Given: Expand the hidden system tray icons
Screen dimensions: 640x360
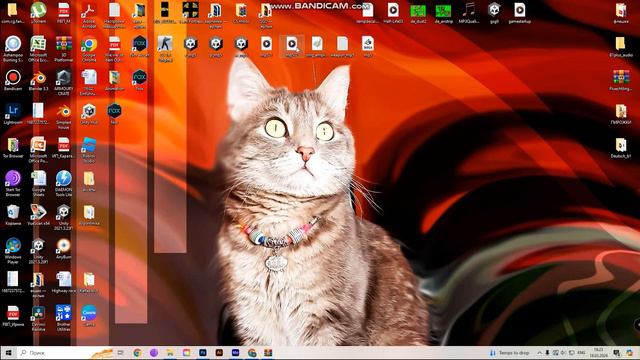Looking at the screenshot, I should (539, 353).
